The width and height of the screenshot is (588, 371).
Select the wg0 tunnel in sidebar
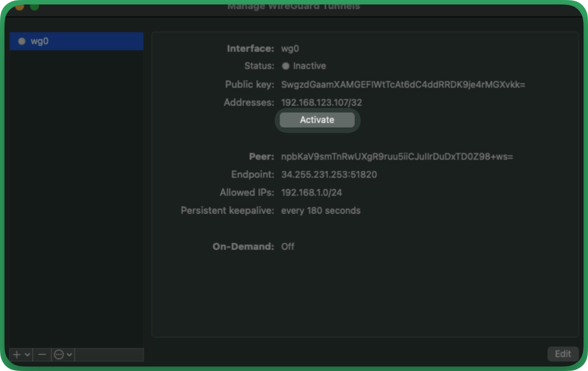[76, 41]
